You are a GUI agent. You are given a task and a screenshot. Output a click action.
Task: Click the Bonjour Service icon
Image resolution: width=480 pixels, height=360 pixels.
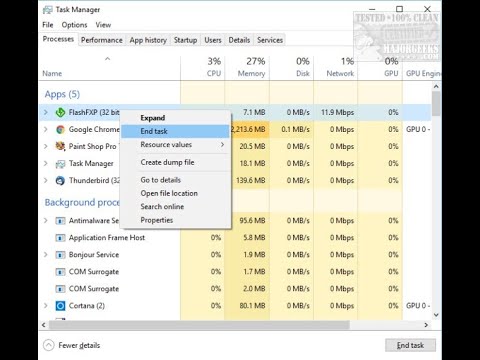pos(60,255)
